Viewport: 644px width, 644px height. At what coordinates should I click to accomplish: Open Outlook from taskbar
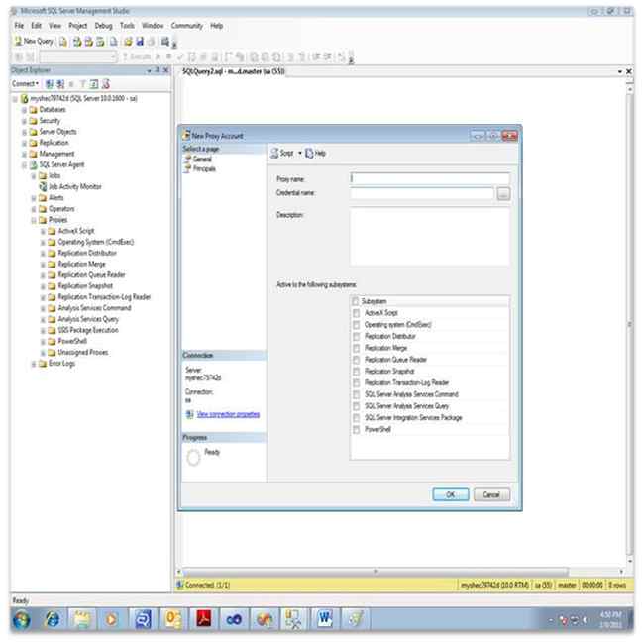pos(173,619)
